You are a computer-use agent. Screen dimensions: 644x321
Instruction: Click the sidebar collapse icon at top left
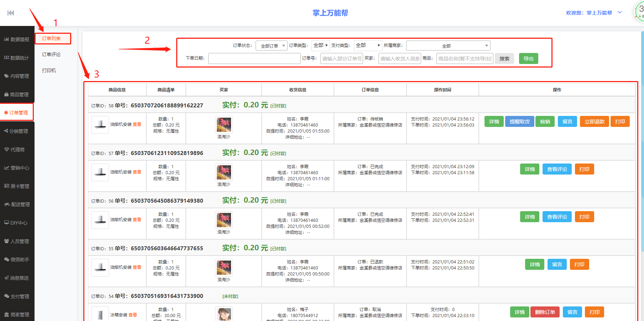tap(11, 13)
